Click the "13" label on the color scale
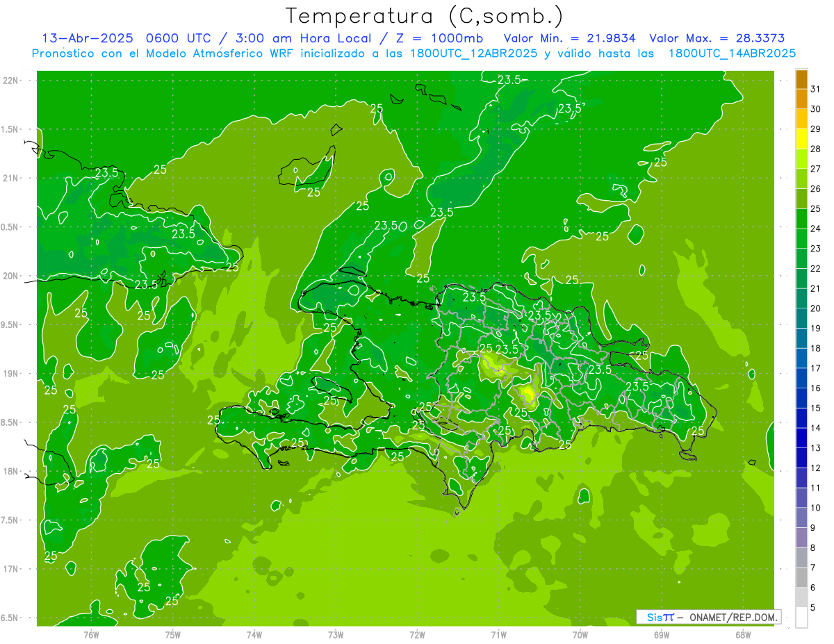This screenshot has height=644, width=834. coord(815,448)
